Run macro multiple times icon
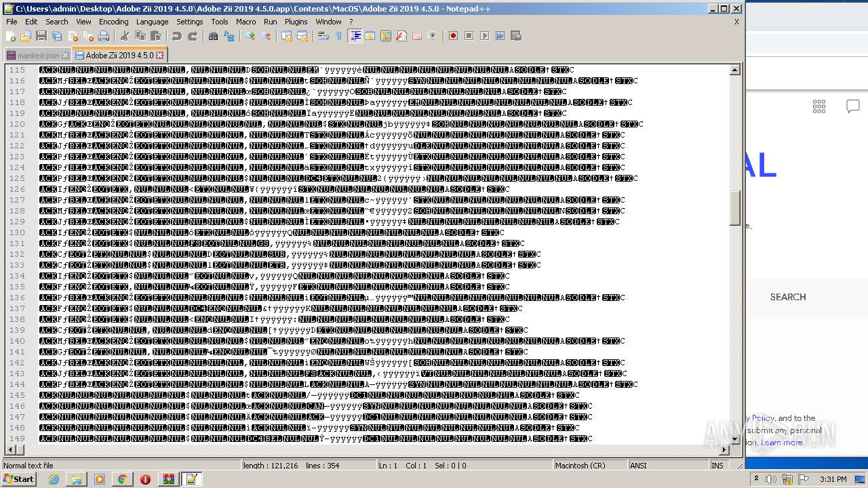Viewport: 868px width, 488px height. tap(500, 36)
